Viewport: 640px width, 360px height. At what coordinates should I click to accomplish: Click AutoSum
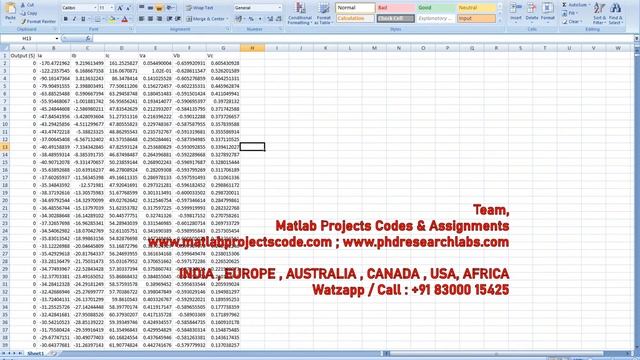click(x=576, y=5)
